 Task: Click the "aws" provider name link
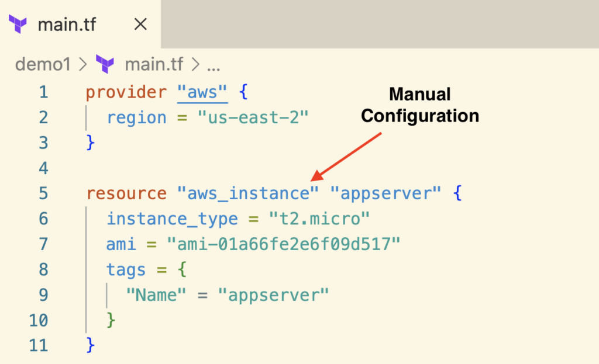[x=202, y=92]
